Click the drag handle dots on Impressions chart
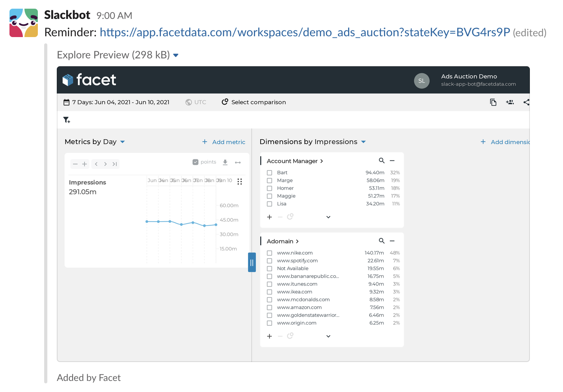This screenshot has height=392, width=563. pyautogui.click(x=240, y=181)
